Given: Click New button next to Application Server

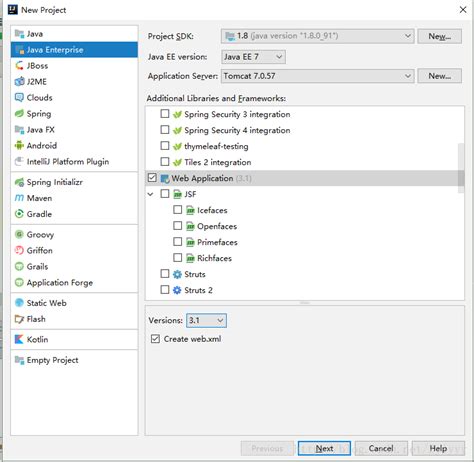Looking at the screenshot, I should click(440, 76).
